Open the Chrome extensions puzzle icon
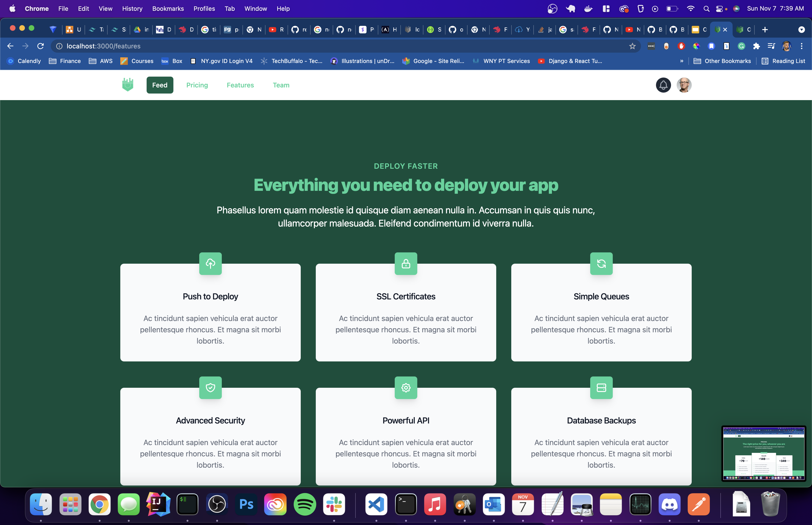The image size is (812, 525). click(x=756, y=46)
